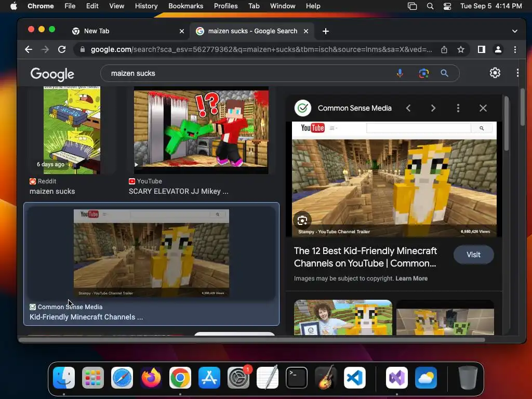Open Finder from the dock
The height and width of the screenshot is (399, 532).
(64, 378)
